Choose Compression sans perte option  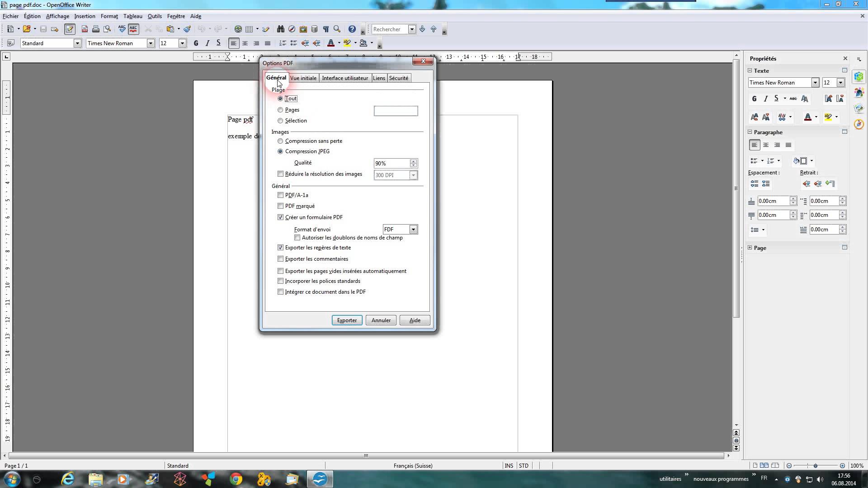(280, 141)
